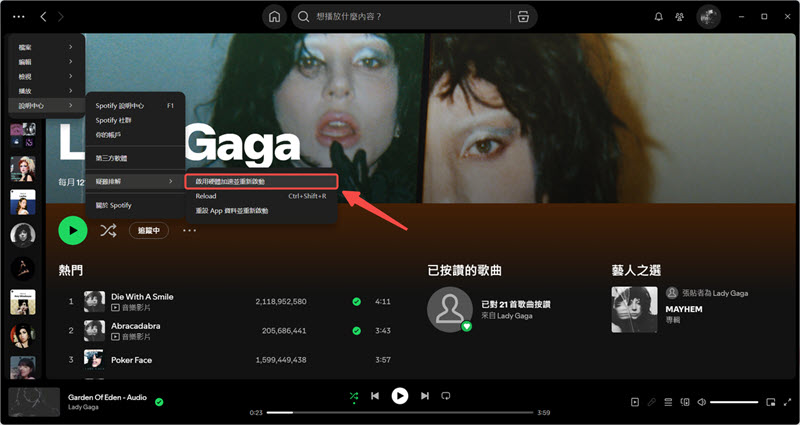Image resolution: width=800 pixels, height=425 pixels.
Task: Choose 啟用硬體加速並重新啟動 option
Action: pos(261,182)
